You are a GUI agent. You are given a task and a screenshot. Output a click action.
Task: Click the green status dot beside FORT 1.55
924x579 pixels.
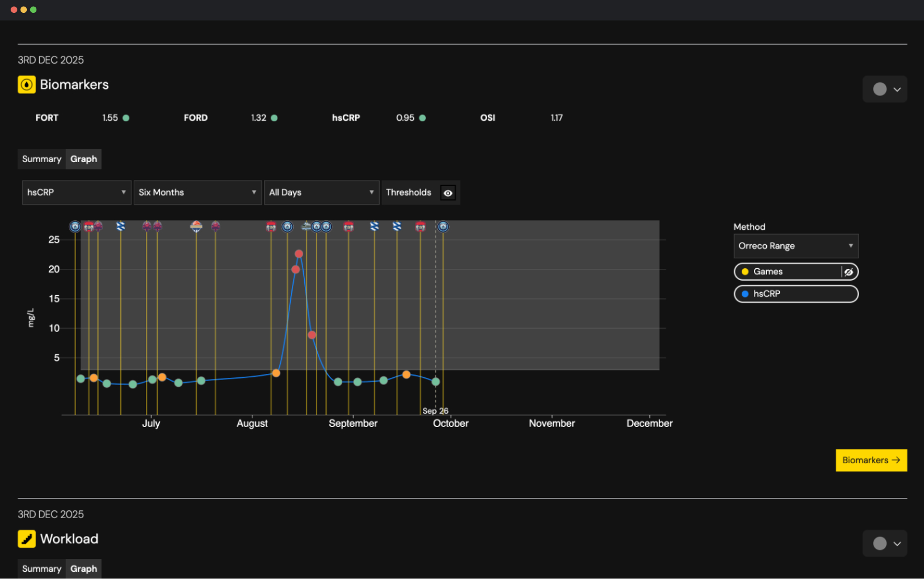point(125,117)
